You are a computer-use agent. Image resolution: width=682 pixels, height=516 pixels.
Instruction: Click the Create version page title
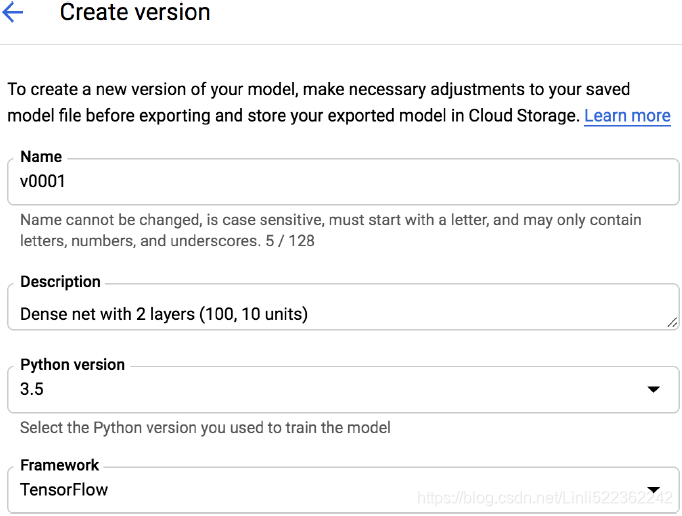point(135,12)
